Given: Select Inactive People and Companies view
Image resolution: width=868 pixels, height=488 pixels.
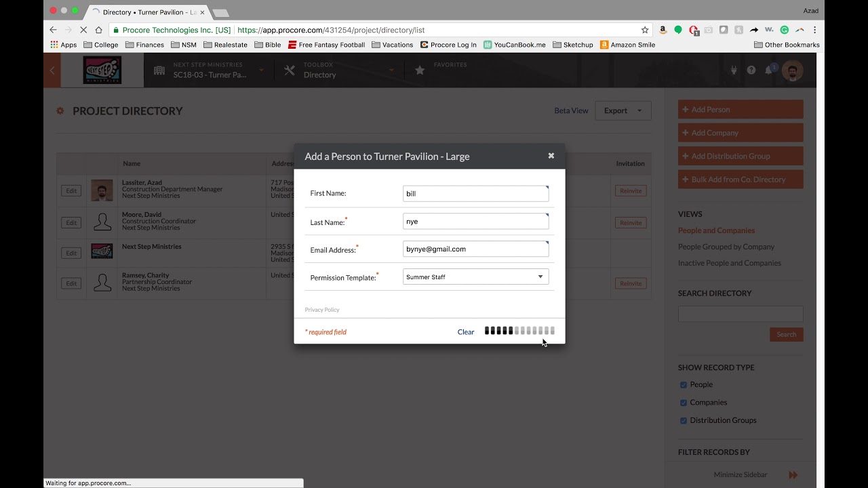Looking at the screenshot, I should (730, 263).
